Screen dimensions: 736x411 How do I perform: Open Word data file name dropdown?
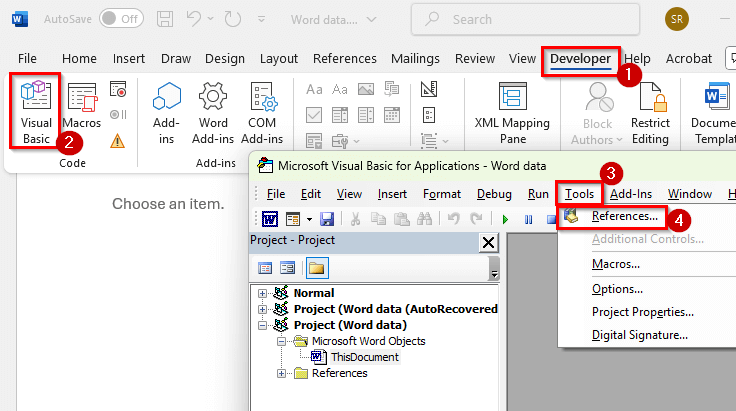pos(334,20)
